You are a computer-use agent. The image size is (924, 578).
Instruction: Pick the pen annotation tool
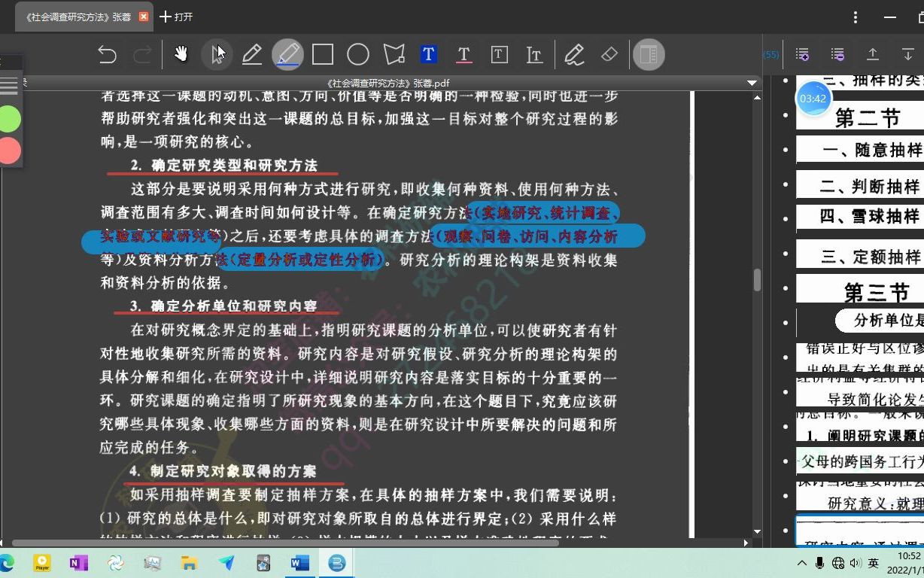(252, 53)
